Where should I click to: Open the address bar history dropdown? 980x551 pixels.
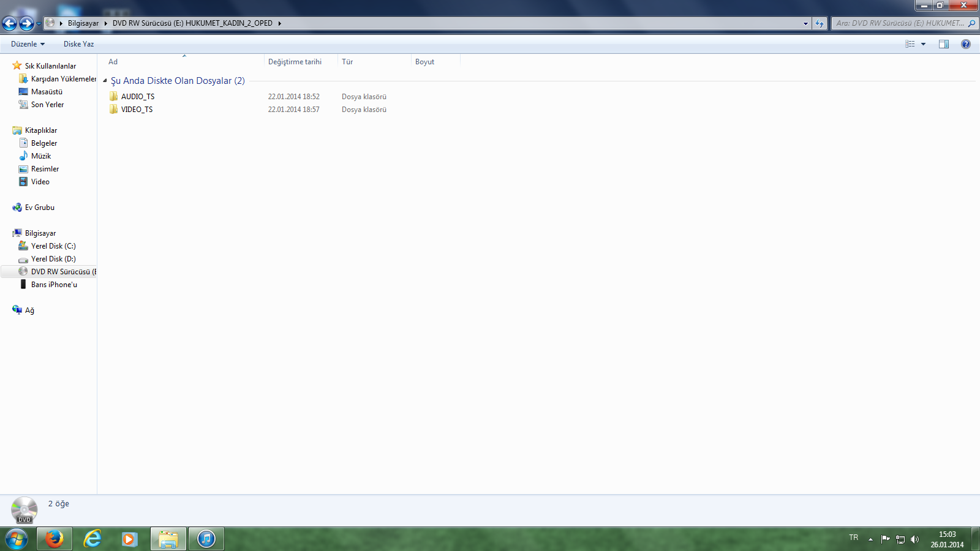805,23
